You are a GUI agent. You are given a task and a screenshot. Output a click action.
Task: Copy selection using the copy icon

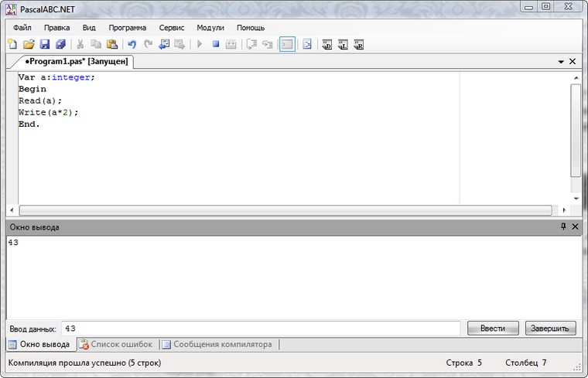96,44
